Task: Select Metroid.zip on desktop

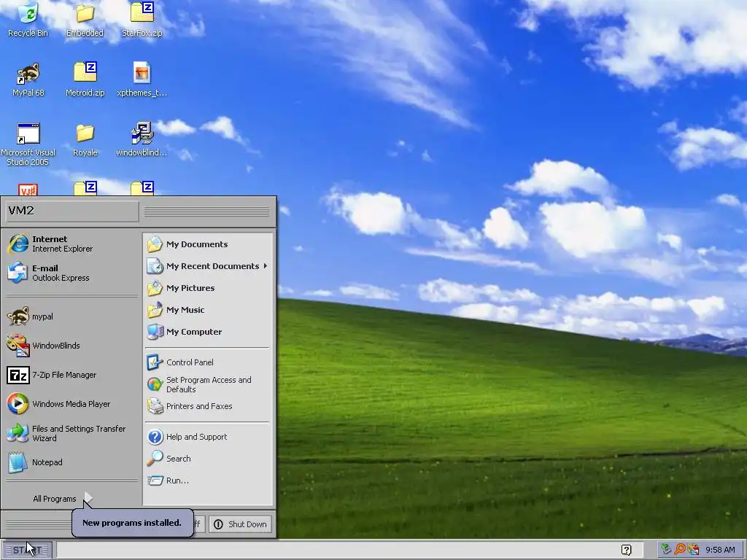Action: tap(85, 80)
